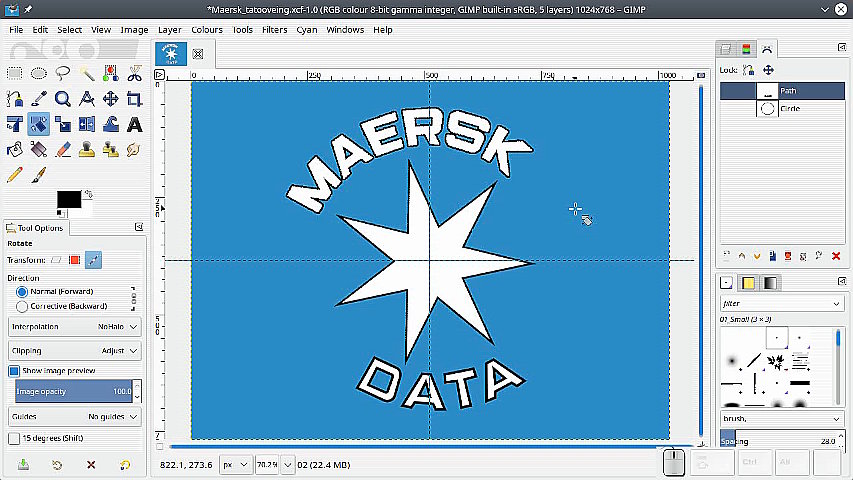Select the Scale tool
Viewport: 853px width, 480px height.
63,124
